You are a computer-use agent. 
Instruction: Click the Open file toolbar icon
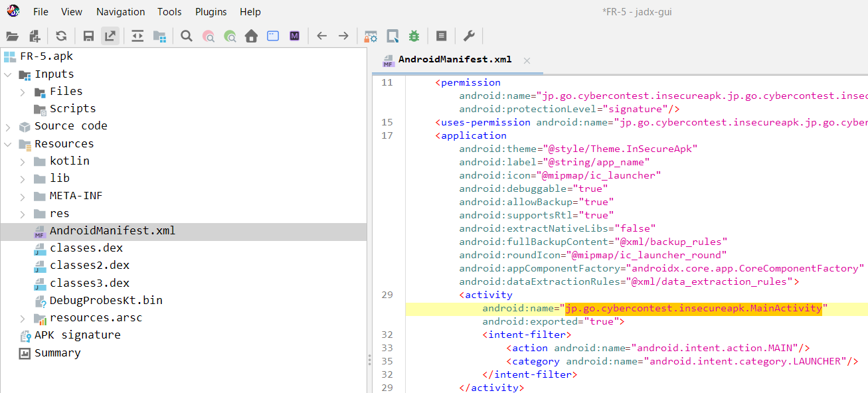pos(13,36)
